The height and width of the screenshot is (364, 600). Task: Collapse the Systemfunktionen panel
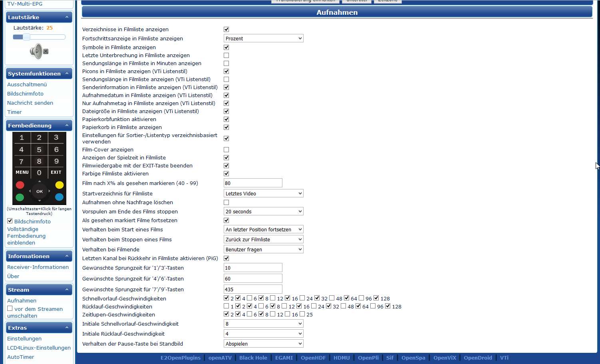[x=67, y=74]
